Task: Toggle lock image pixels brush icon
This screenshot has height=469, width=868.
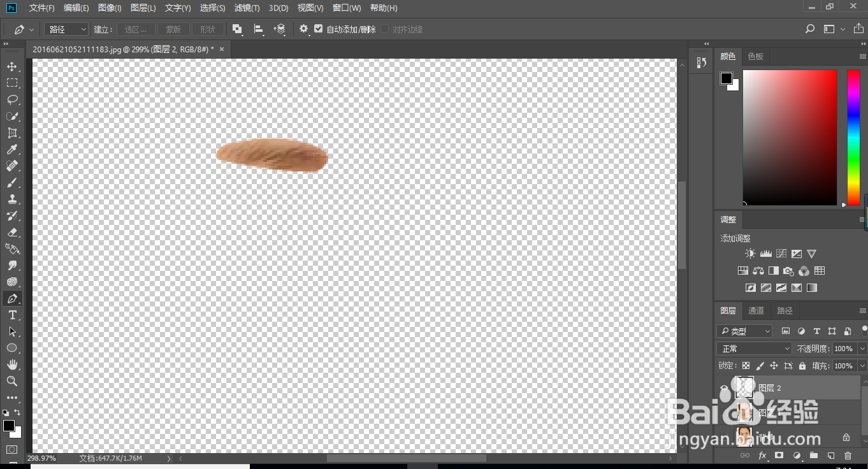Action: pyautogui.click(x=760, y=366)
